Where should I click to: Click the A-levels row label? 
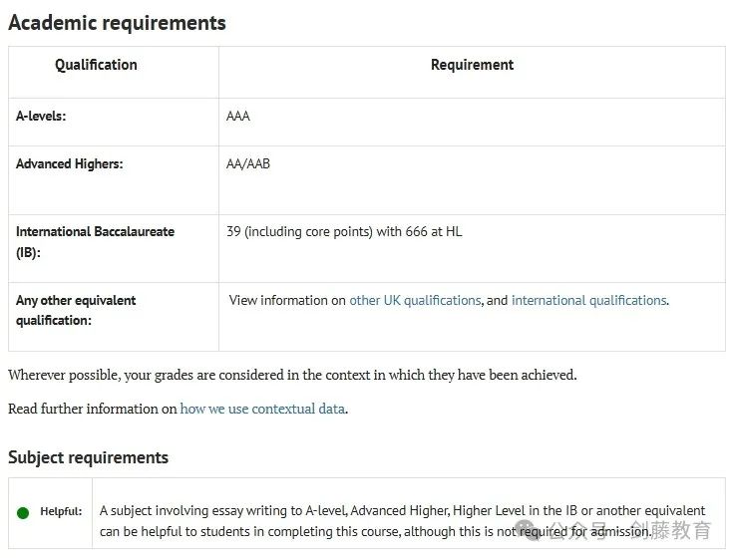[x=41, y=117]
